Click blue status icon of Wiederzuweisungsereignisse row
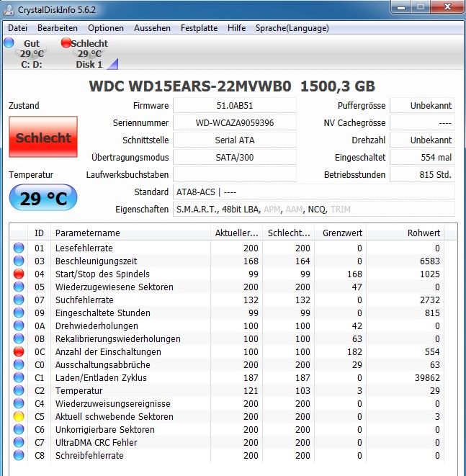Screen dimensions: 466x476 click(19, 404)
